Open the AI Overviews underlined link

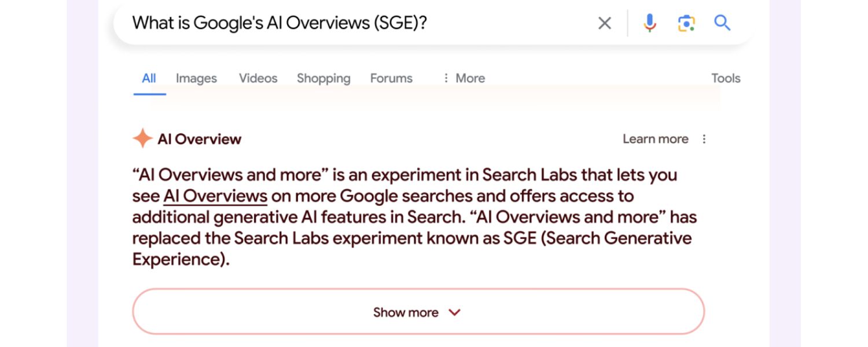click(214, 195)
